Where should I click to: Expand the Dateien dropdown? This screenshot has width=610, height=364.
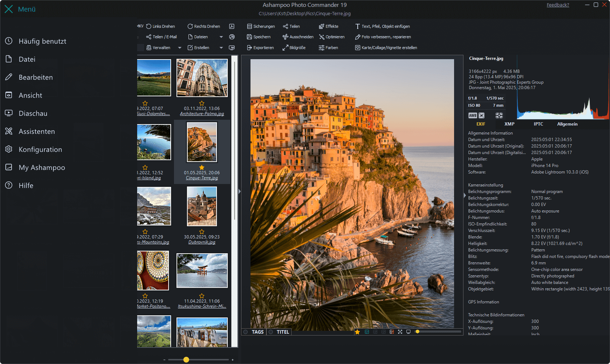click(221, 36)
